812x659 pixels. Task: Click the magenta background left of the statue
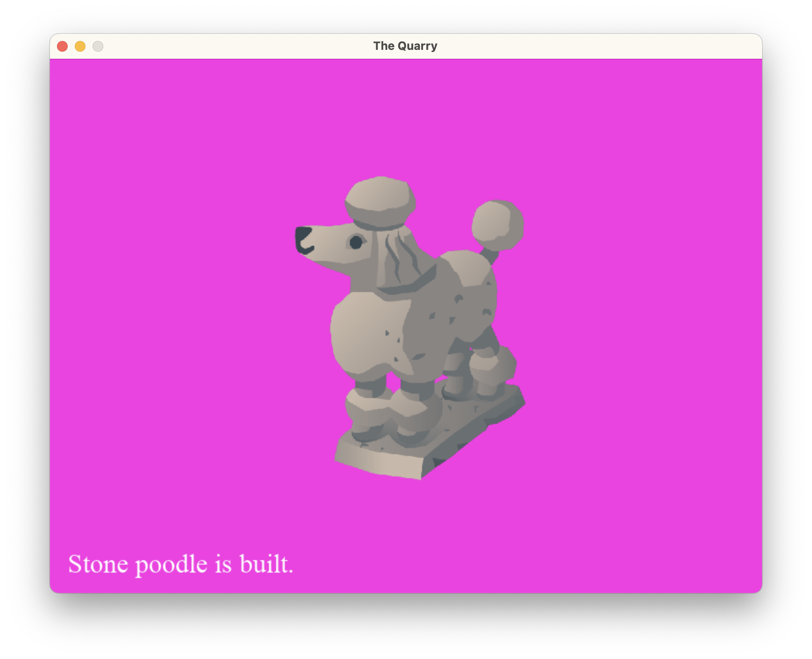[178, 312]
